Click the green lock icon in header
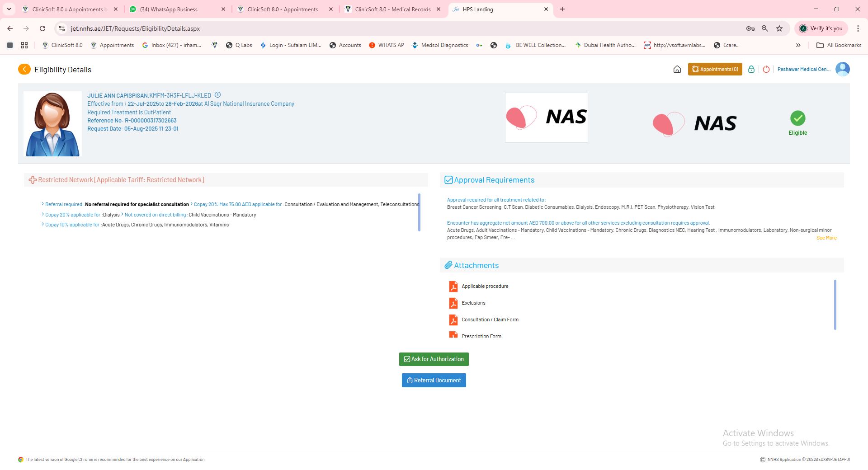Screen dimensions: 868x470 (x=751, y=69)
